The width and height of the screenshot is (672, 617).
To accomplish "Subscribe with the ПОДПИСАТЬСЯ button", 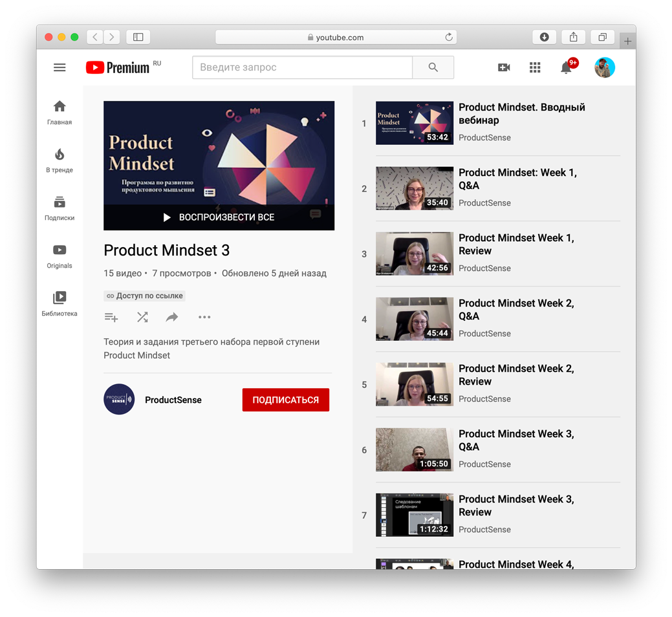I will pyautogui.click(x=286, y=400).
